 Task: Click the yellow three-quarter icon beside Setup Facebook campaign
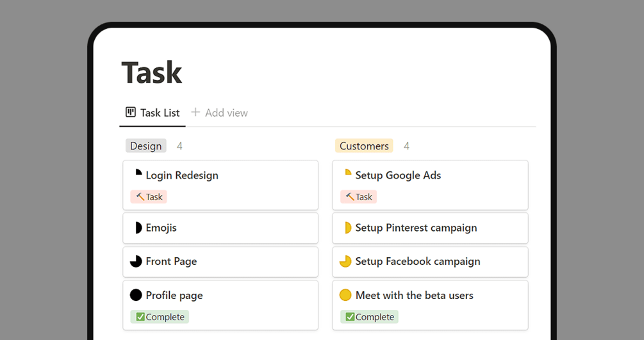345,262
